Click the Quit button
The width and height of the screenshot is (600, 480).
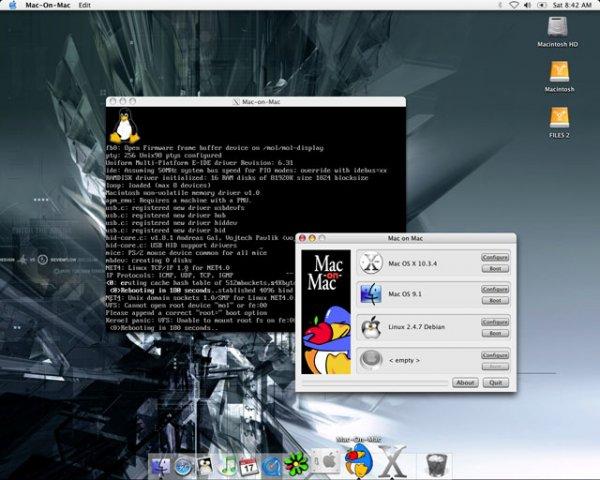494,382
